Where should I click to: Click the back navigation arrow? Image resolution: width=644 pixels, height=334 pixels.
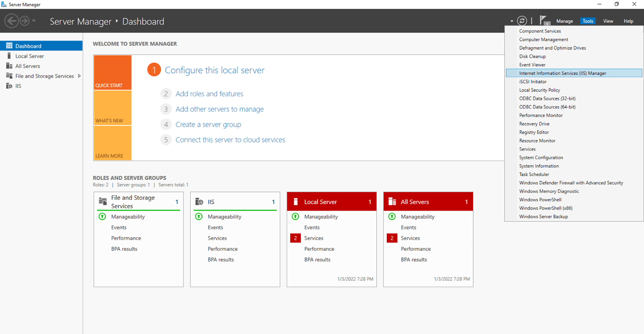[x=12, y=21]
